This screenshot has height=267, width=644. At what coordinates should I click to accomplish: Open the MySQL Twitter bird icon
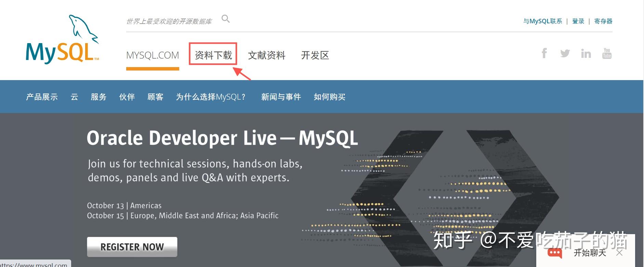click(x=565, y=53)
